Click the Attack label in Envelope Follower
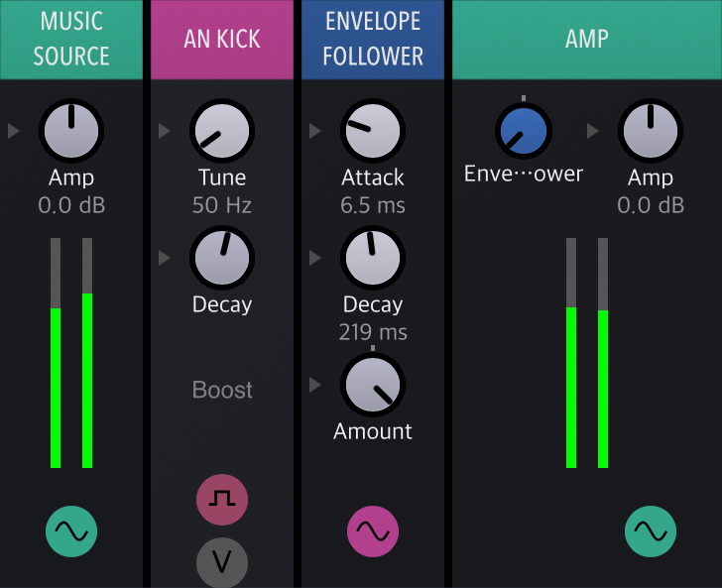 (373, 177)
